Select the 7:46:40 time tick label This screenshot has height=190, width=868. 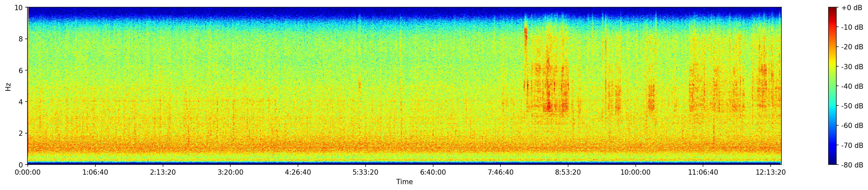tap(501, 172)
